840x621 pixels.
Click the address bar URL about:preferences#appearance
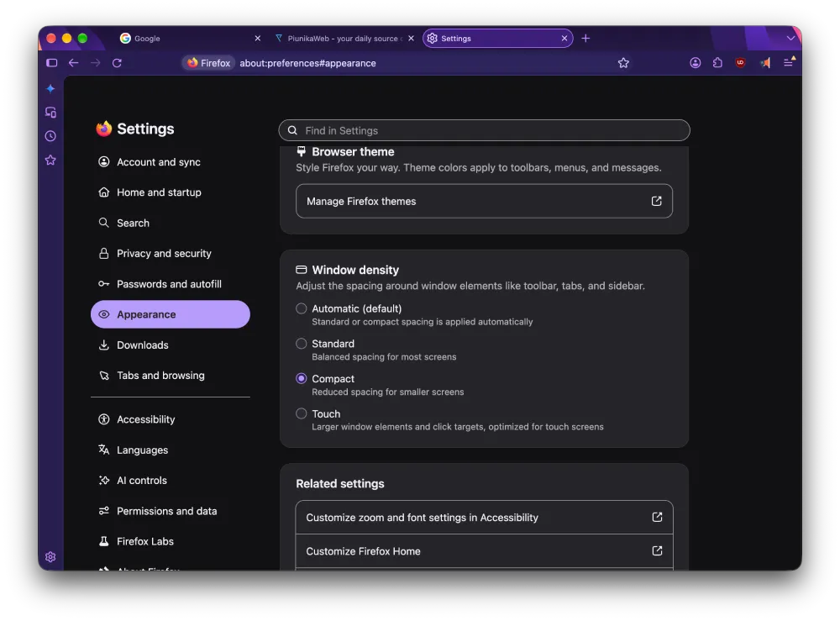point(307,63)
